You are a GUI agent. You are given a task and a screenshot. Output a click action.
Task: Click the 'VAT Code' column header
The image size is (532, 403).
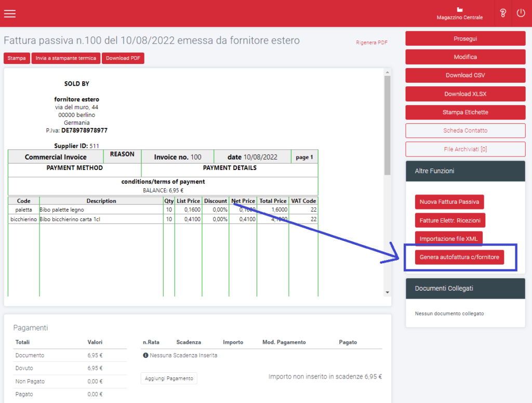pos(303,201)
